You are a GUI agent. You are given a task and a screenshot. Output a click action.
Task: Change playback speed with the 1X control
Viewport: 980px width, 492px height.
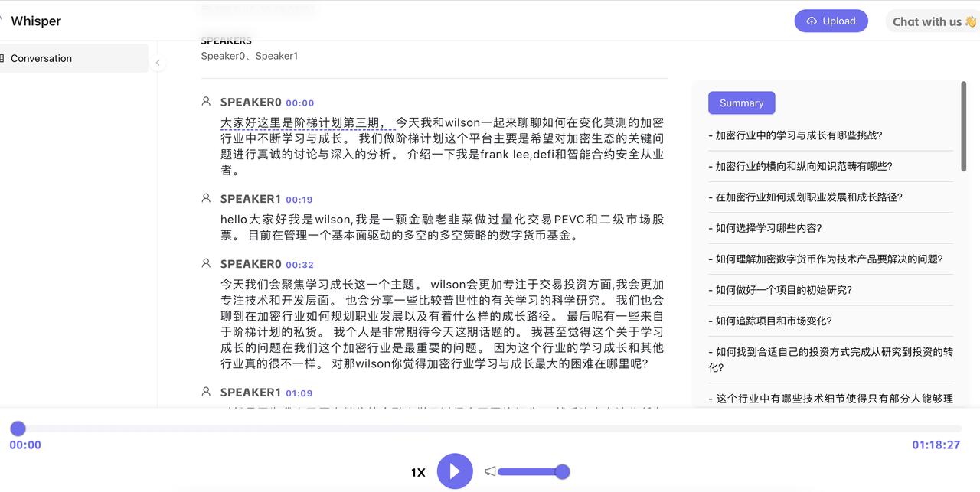pyautogui.click(x=418, y=472)
